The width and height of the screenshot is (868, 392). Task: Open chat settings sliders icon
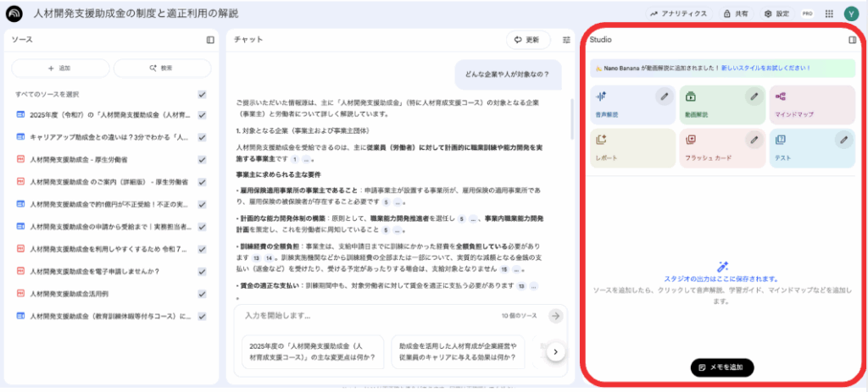pos(567,40)
